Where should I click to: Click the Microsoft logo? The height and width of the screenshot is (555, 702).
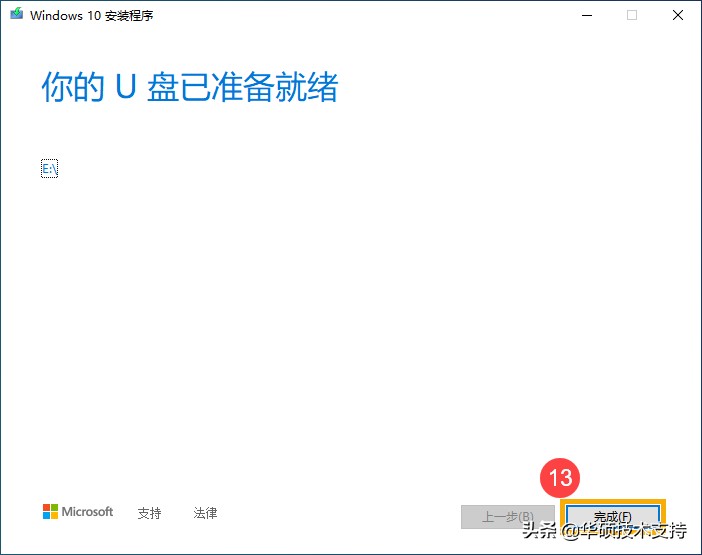tap(78, 512)
